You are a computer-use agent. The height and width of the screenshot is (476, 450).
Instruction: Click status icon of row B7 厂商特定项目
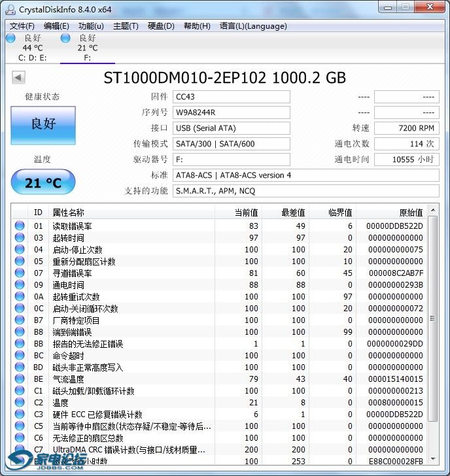20,320
